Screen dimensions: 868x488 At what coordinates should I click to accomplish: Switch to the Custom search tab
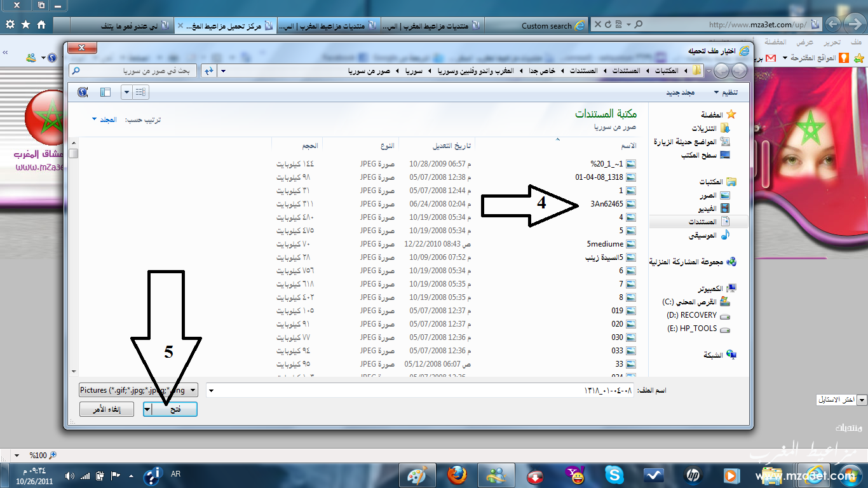pyautogui.click(x=546, y=26)
